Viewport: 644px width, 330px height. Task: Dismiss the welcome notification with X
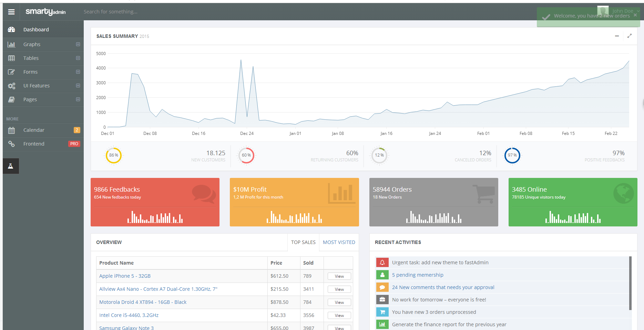tap(635, 15)
